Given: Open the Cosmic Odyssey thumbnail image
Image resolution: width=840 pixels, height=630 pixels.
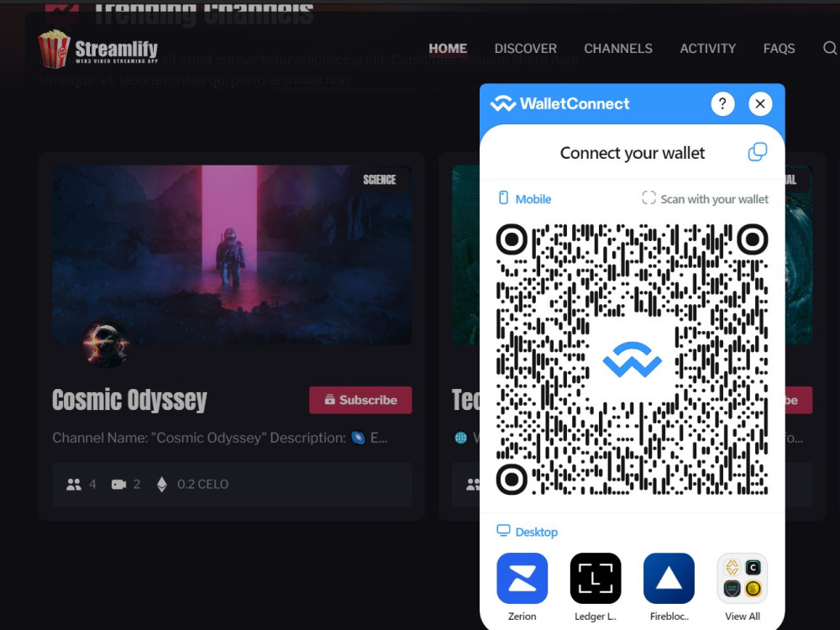Looking at the screenshot, I should [232, 255].
